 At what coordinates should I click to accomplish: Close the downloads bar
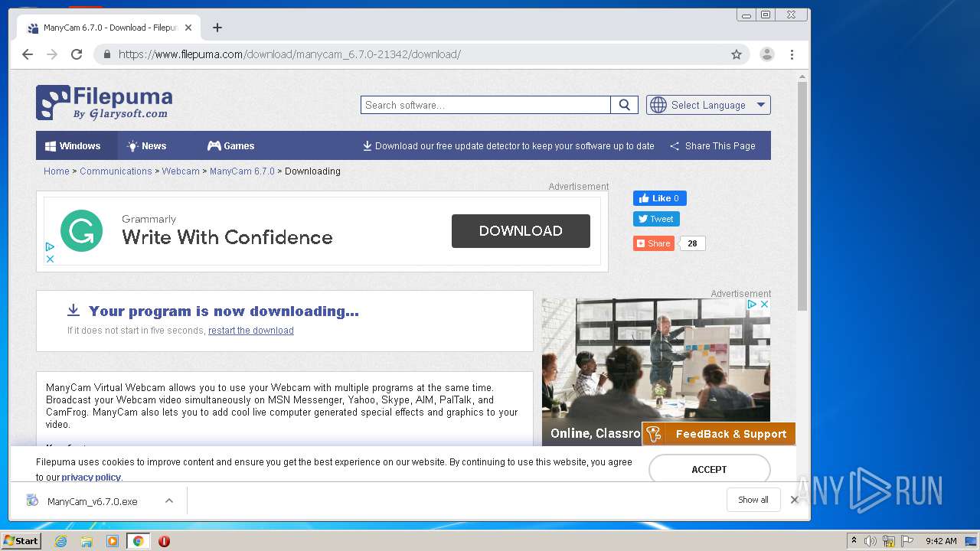pyautogui.click(x=795, y=500)
